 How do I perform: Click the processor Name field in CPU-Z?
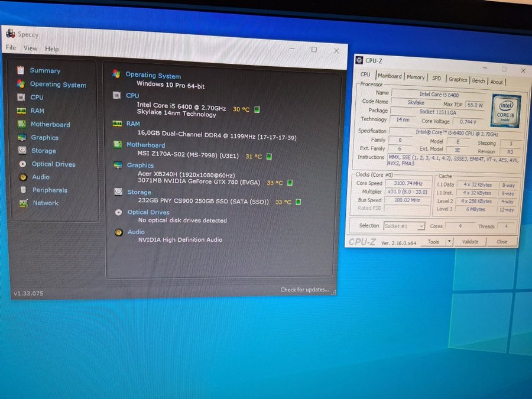coord(439,95)
